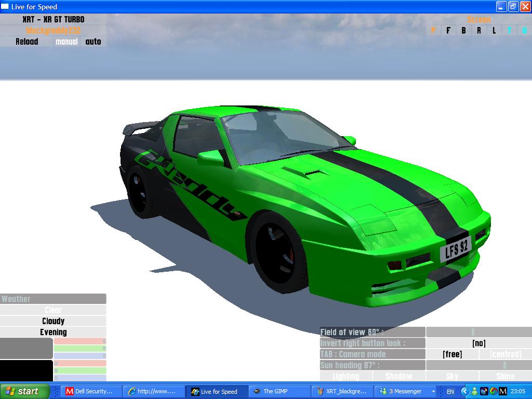Set camera mode to [free]
532x399 pixels.
coord(453,354)
